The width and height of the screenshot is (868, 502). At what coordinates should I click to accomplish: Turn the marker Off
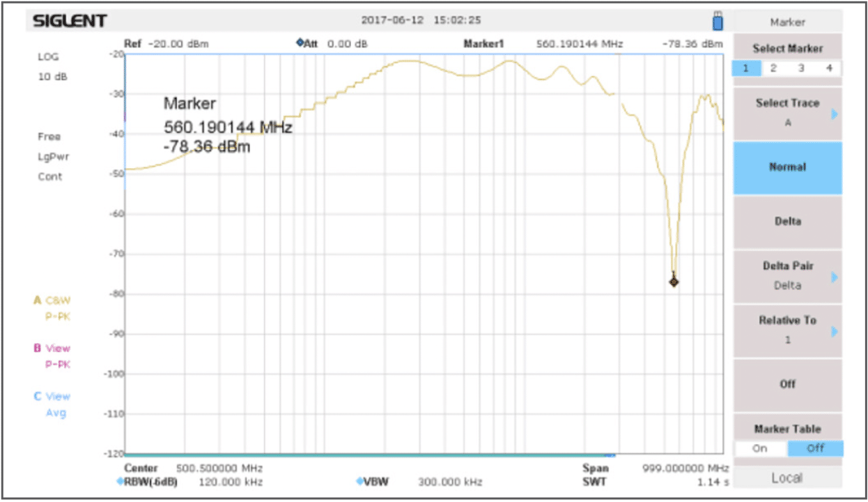pyautogui.click(x=788, y=384)
